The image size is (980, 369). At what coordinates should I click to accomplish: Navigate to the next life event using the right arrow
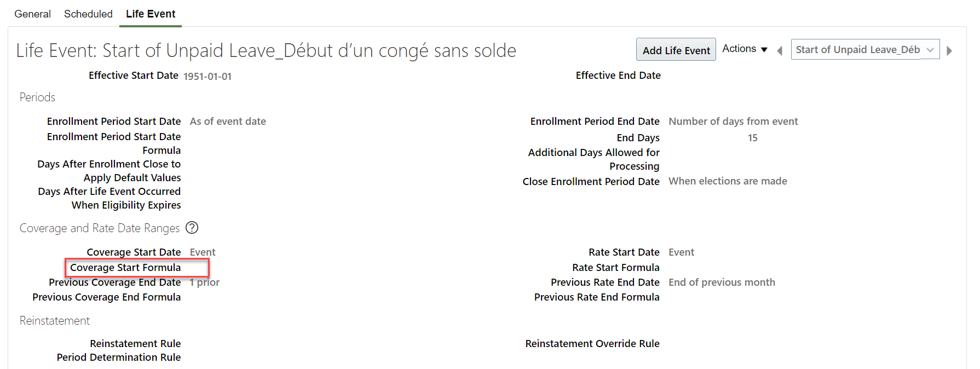[950, 50]
